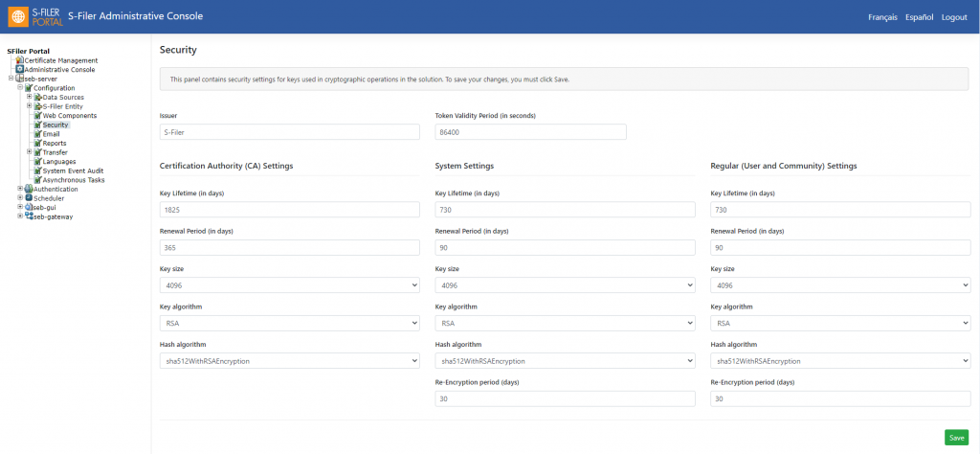Click the seb-gui node icon
Image resolution: width=980 pixels, height=454 pixels.
click(29, 207)
